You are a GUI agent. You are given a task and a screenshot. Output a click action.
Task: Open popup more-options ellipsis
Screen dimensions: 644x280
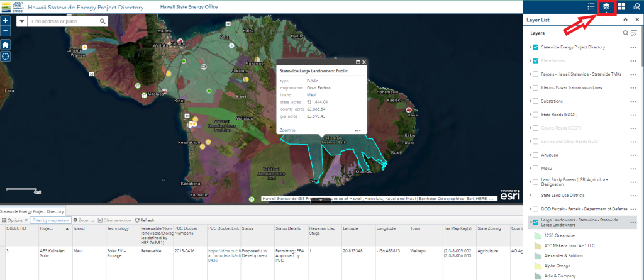[358, 130]
